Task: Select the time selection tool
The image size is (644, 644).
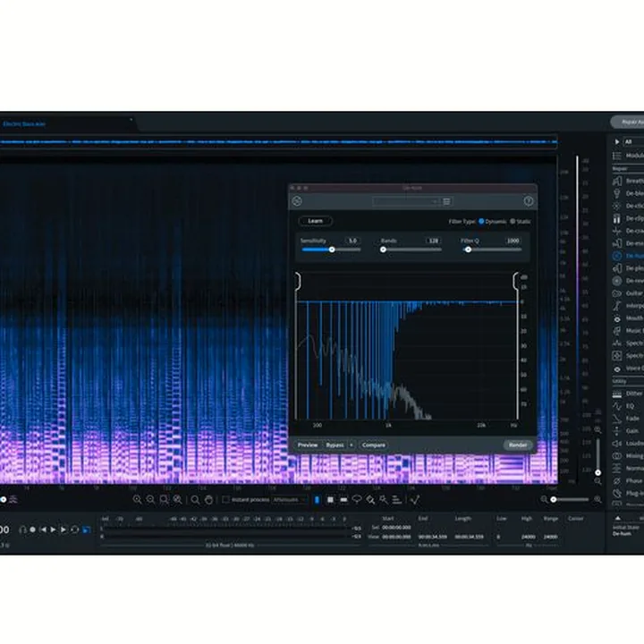Action: 317,499
